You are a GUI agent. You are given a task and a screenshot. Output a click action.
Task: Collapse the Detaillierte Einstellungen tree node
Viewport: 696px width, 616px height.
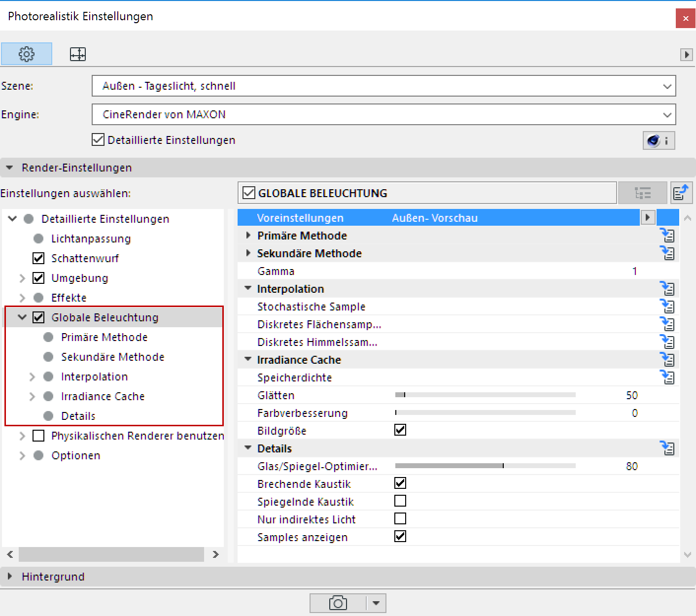(x=13, y=219)
